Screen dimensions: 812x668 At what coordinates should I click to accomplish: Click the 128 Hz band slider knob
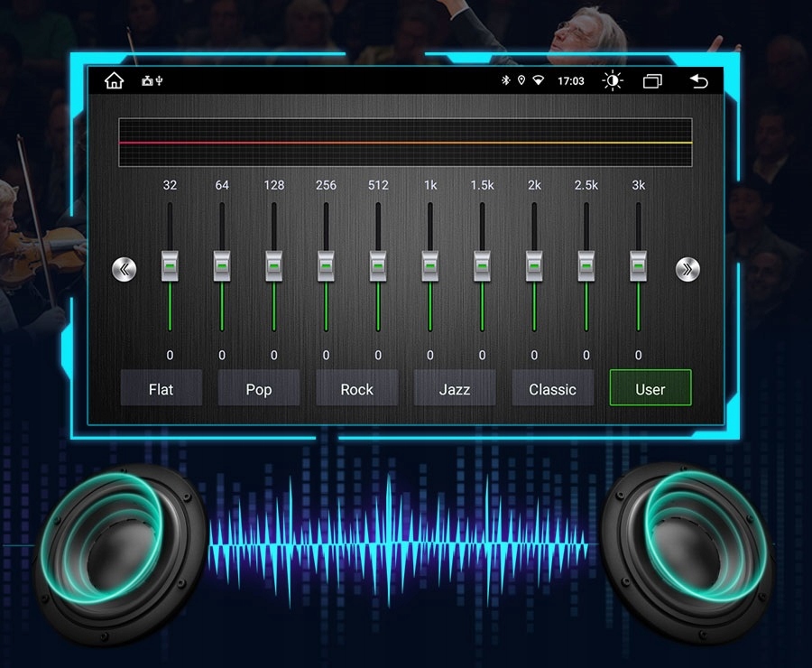point(274,266)
